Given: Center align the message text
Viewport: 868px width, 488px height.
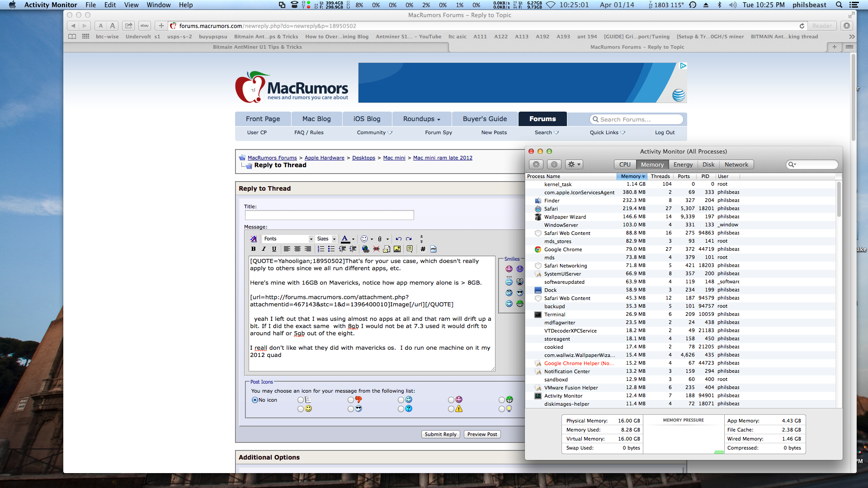Looking at the screenshot, I should [297, 249].
